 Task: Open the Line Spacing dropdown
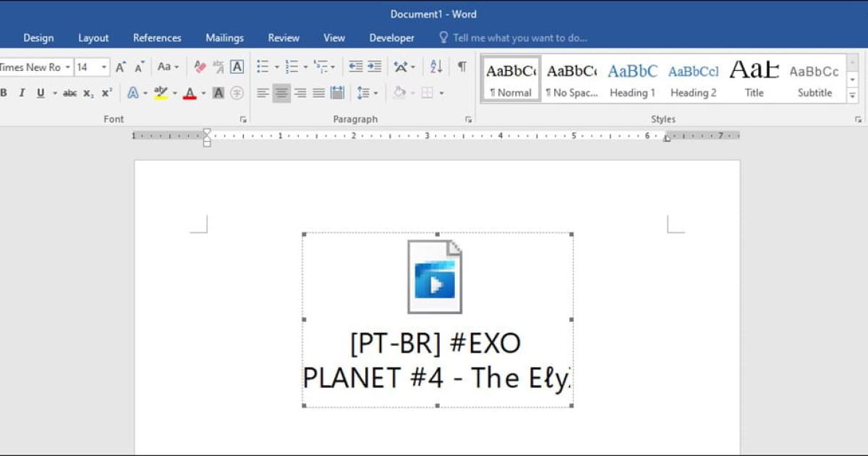[367, 93]
